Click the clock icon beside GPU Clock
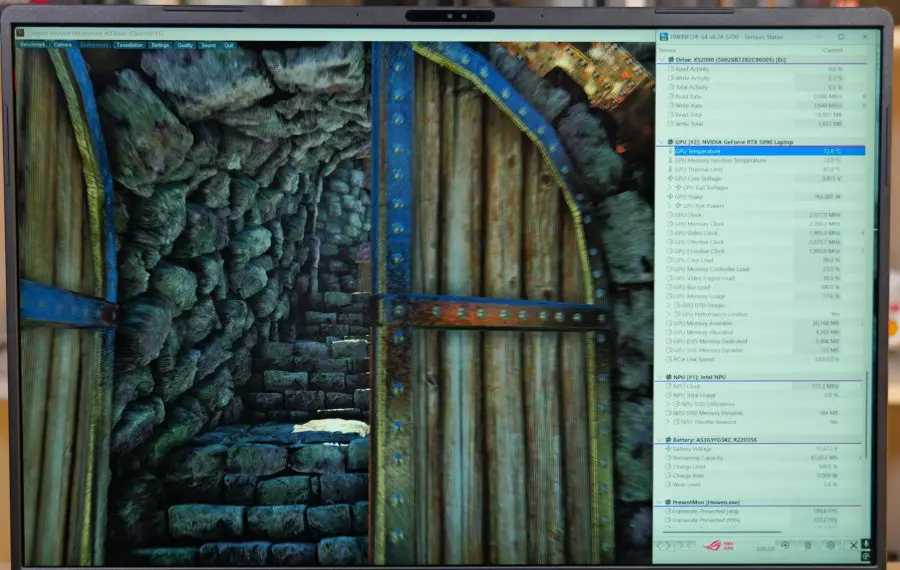Viewport: 900px width, 570px height. pos(670,215)
